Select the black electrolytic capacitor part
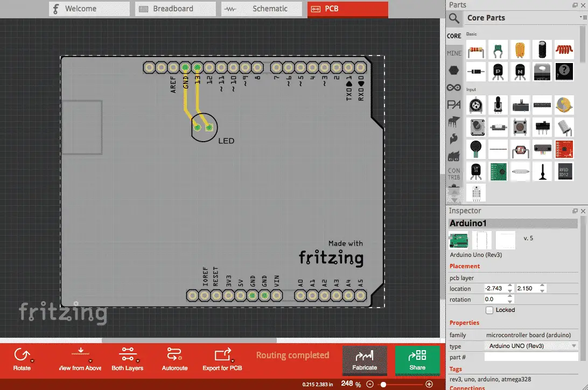 coord(542,50)
